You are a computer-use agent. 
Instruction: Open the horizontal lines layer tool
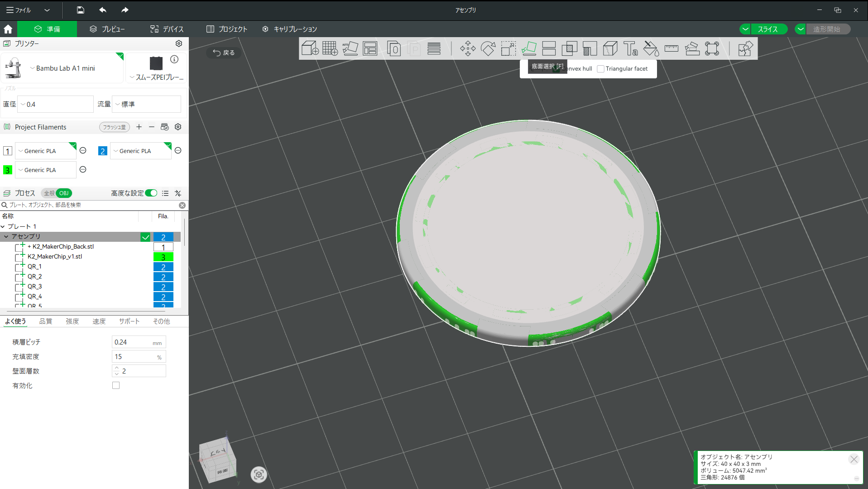tap(434, 48)
